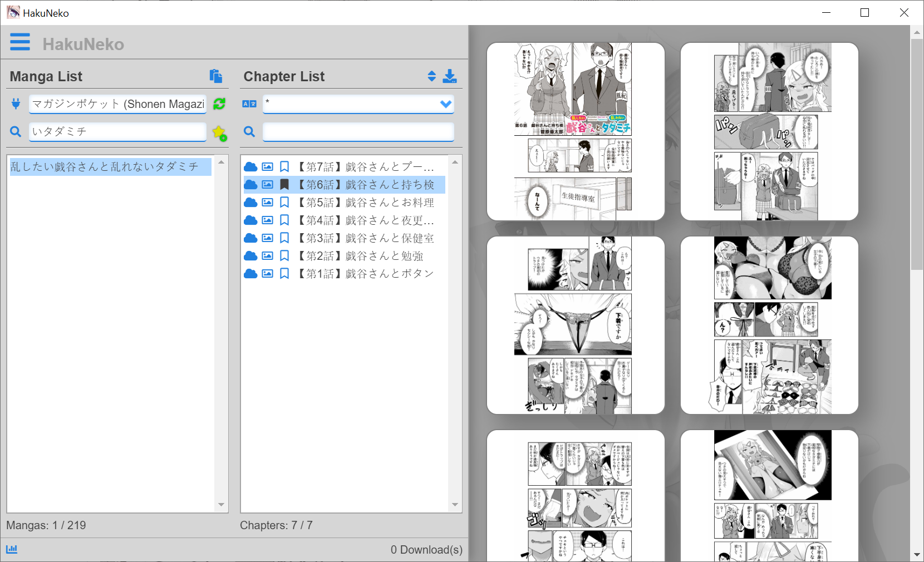Change chapter sort order with the arrows icon

coord(431,76)
